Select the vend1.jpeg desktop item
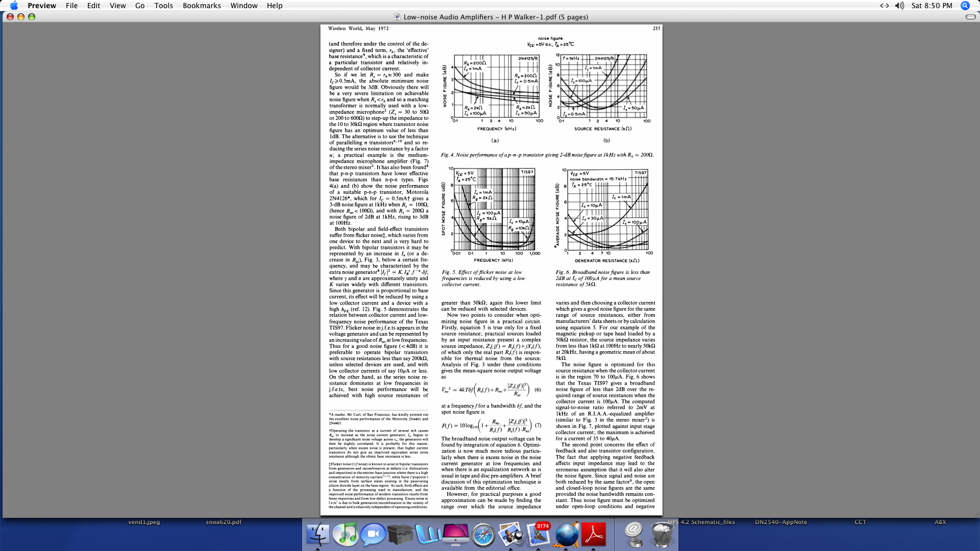The width and height of the screenshot is (980, 551). coord(144,522)
